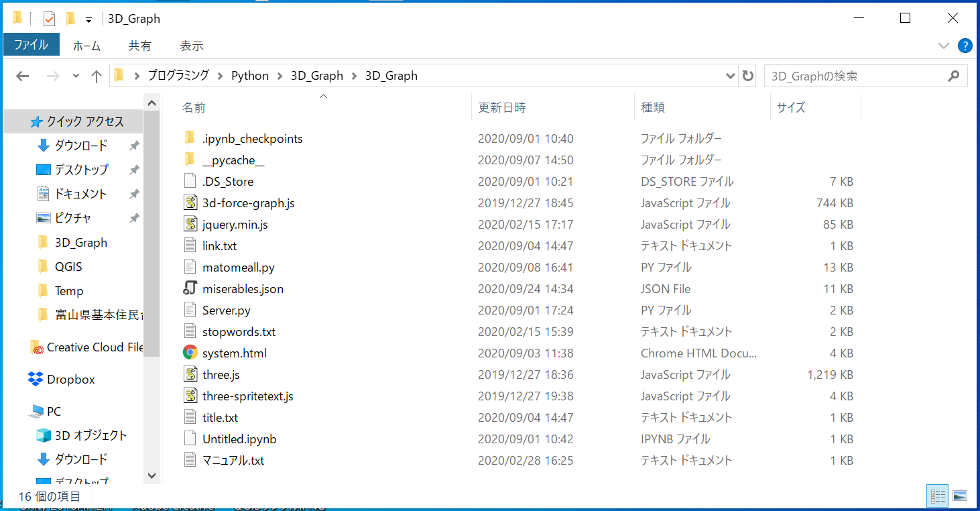The height and width of the screenshot is (511, 980).
Task: Open the Customize Quick Access Toolbar dropdown
Action: pos(88,19)
